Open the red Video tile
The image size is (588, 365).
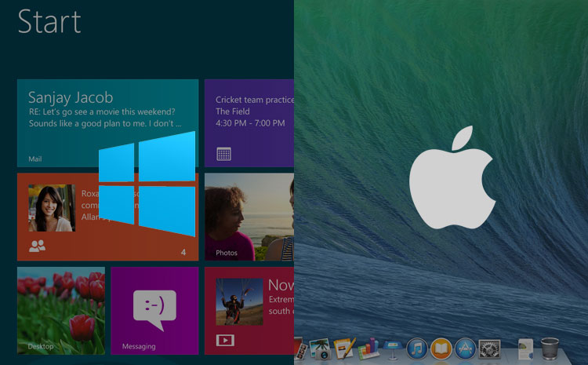coord(249,311)
